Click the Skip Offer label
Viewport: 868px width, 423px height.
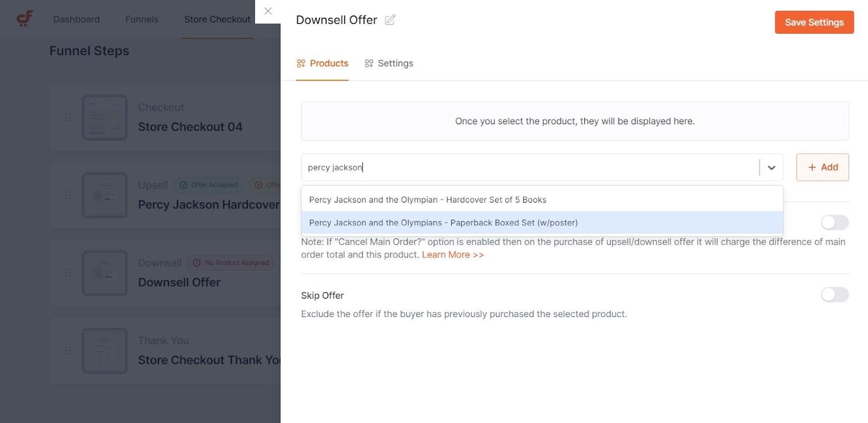pyautogui.click(x=322, y=295)
